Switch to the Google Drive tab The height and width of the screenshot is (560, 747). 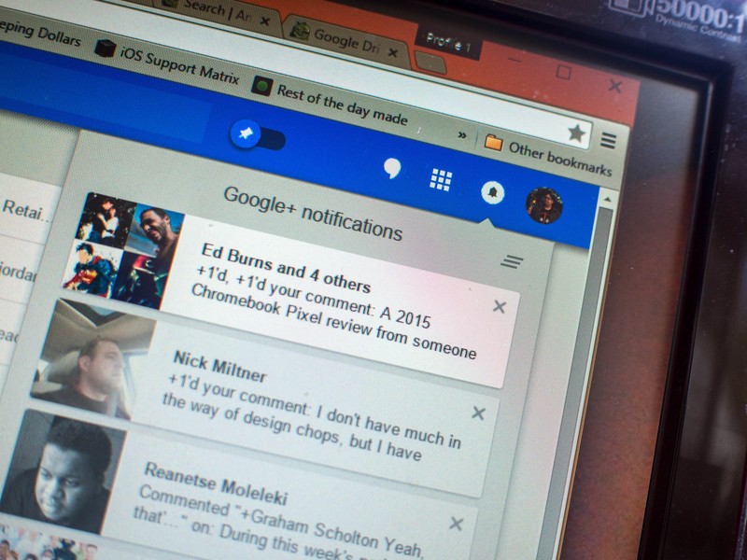(x=346, y=40)
